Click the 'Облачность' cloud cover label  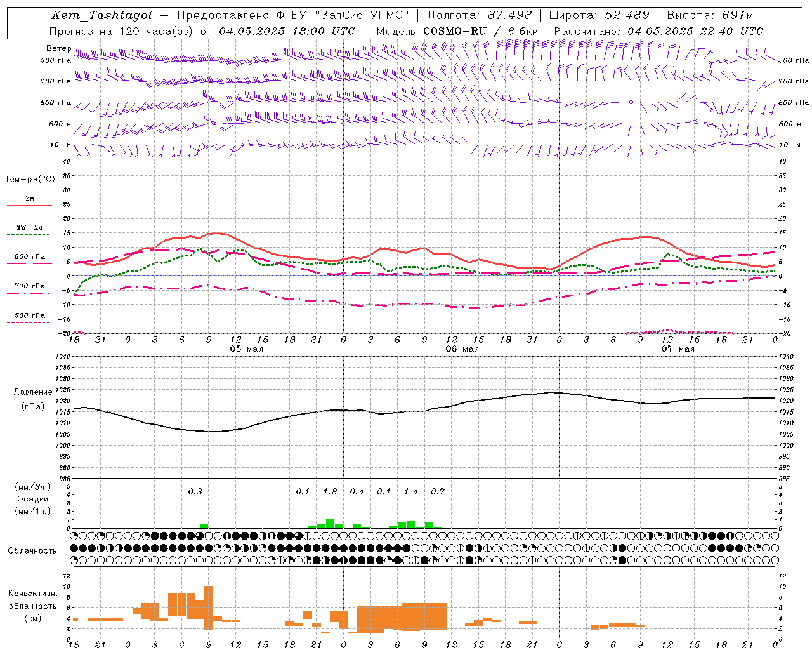(32, 550)
